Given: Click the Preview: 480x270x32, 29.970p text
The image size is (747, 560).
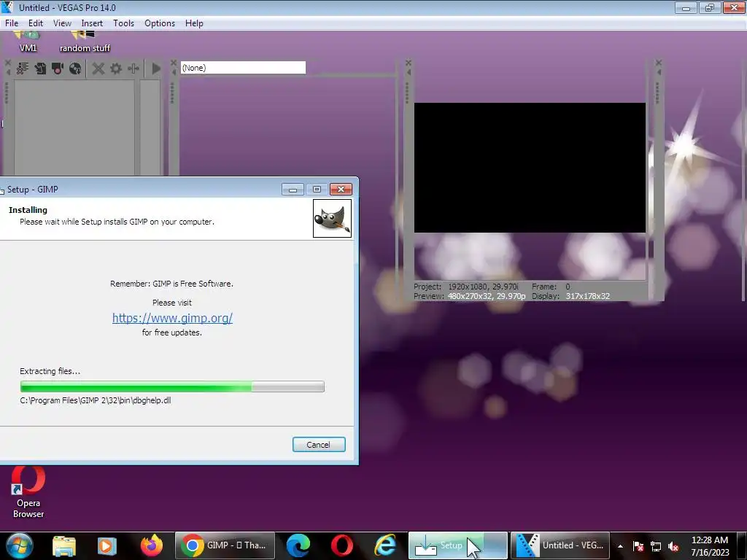Looking at the screenshot, I should pos(469,296).
